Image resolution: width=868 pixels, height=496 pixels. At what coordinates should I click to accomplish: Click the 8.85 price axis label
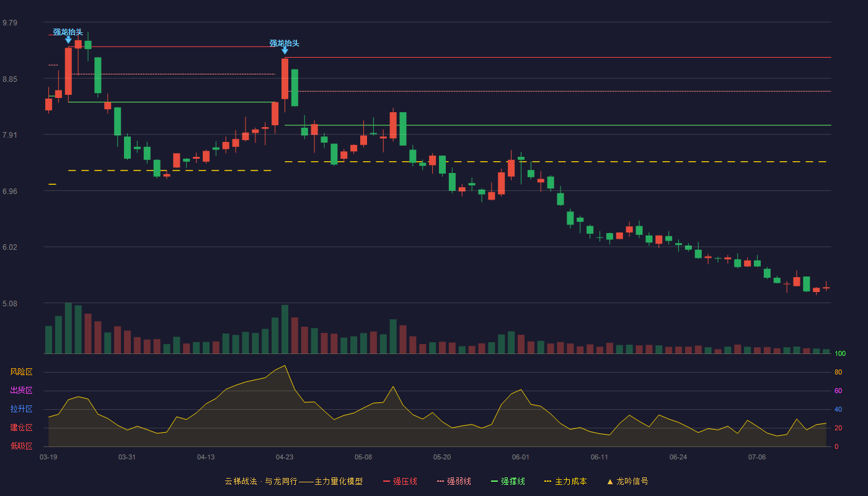pos(10,79)
